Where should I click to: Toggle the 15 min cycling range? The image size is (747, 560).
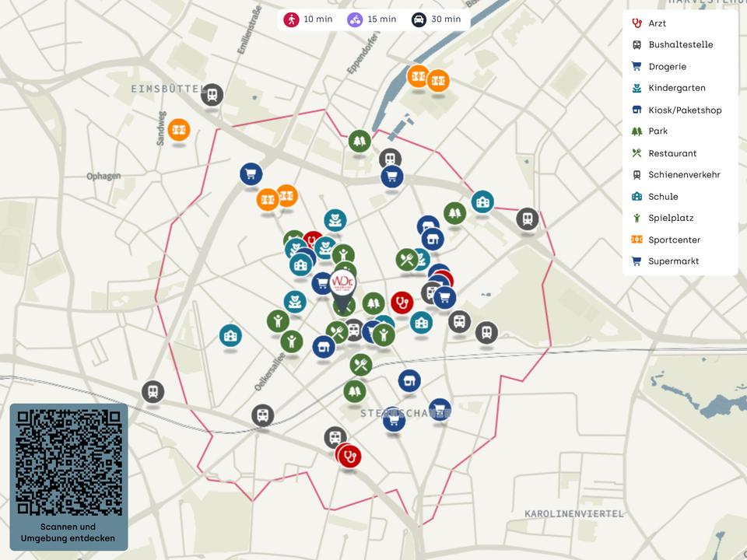pyautogui.click(x=372, y=19)
